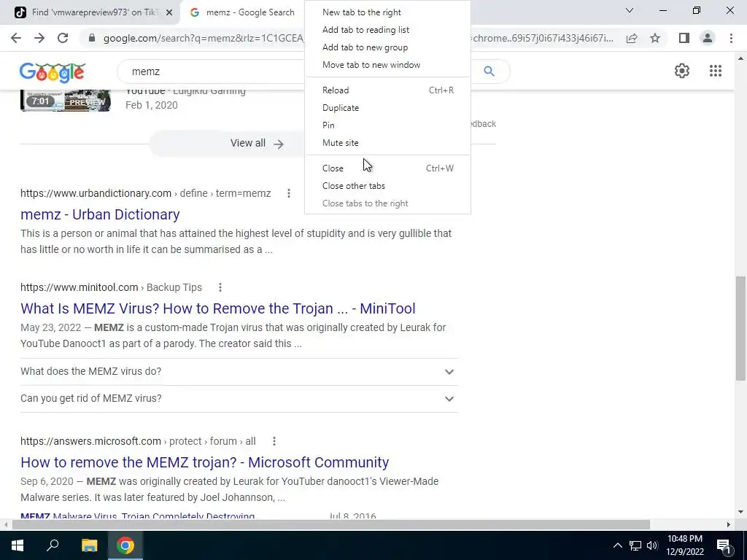Reload the page with the refresh icon

click(x=63, y=38)
